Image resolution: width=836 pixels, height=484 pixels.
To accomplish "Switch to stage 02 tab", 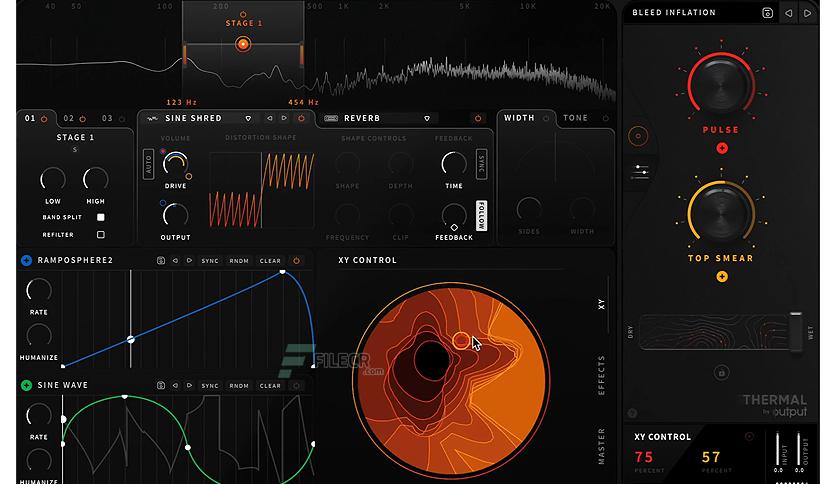I will pos(69,118).
